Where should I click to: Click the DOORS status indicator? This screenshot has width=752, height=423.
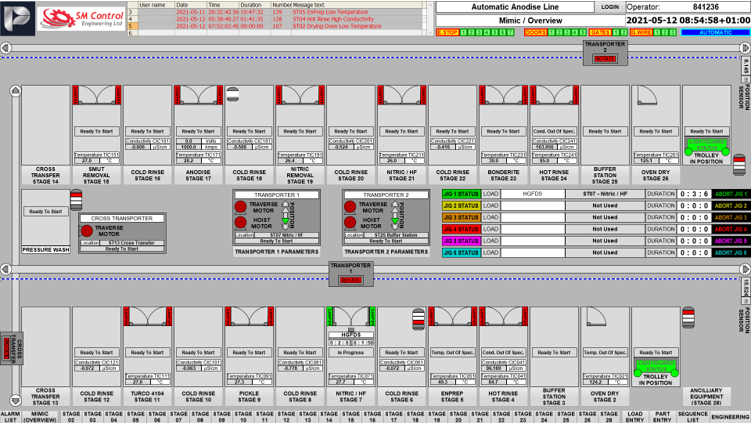click(535, 33)
